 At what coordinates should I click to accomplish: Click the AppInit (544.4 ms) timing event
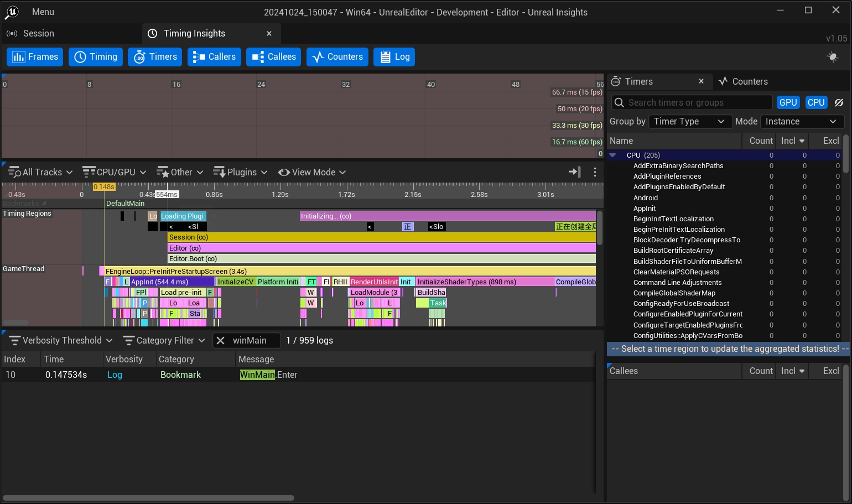tap(171, 282)
